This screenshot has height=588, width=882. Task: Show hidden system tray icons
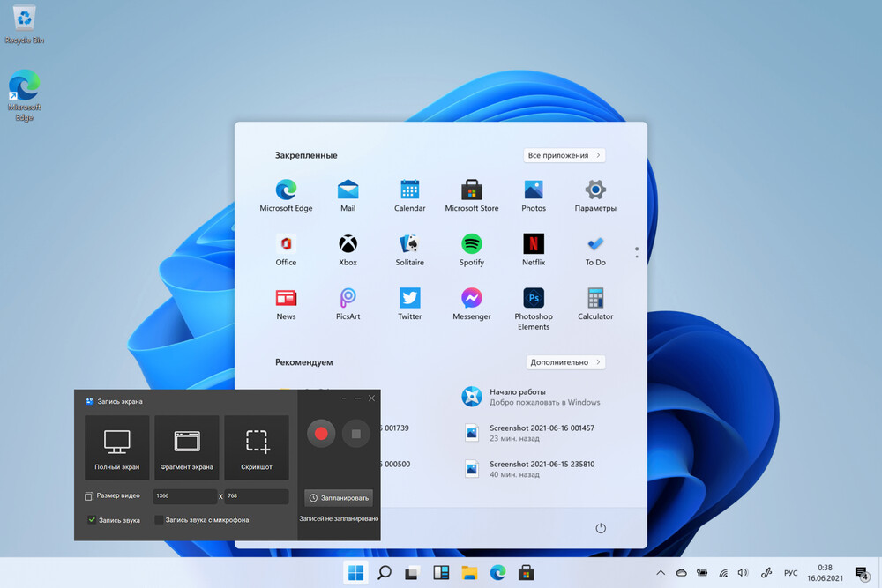(x=661, y=573)
